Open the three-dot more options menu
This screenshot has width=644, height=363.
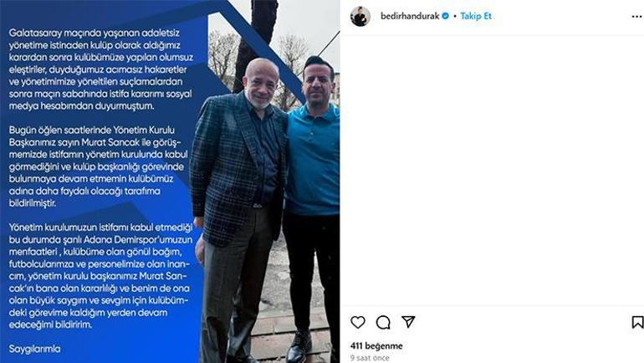click(637, 17)
